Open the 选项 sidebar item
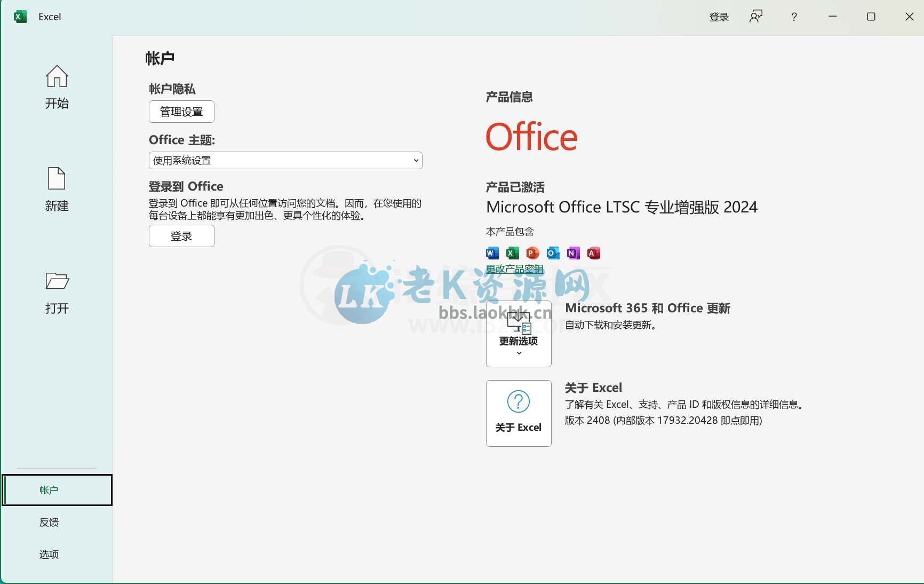 (x=49, y=554)
